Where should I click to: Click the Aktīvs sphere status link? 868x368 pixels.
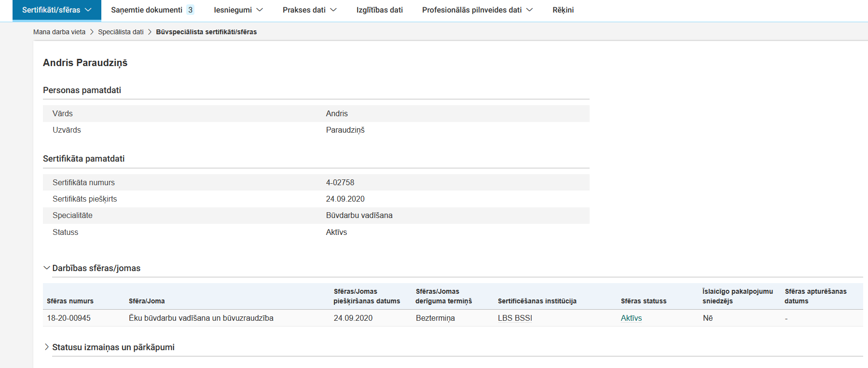(631, 318)
